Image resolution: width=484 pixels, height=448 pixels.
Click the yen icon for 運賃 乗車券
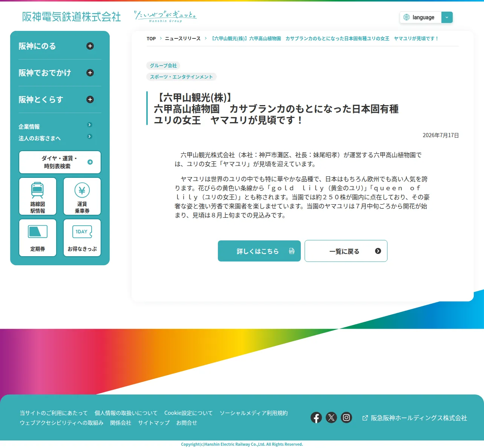pyautogui.click(x=82, y=190)
